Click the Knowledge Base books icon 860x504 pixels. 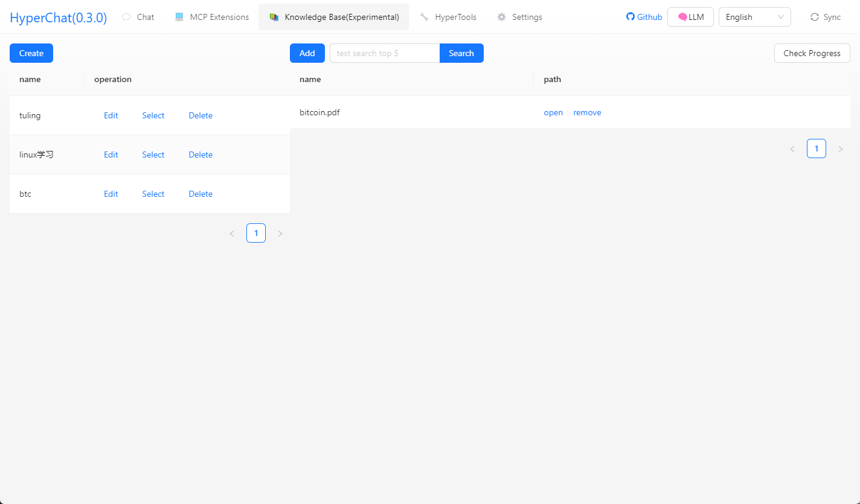[274, 17]
